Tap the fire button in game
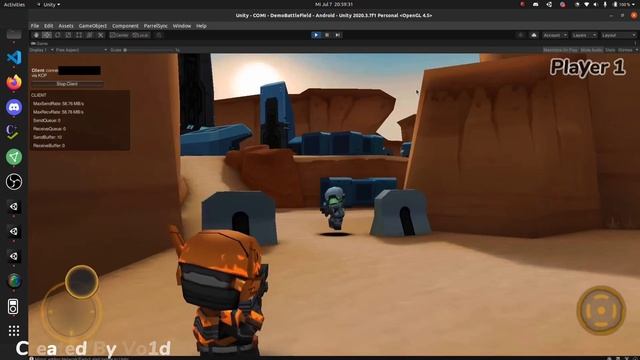Screen dimensions: 640x360 point(601,311)
